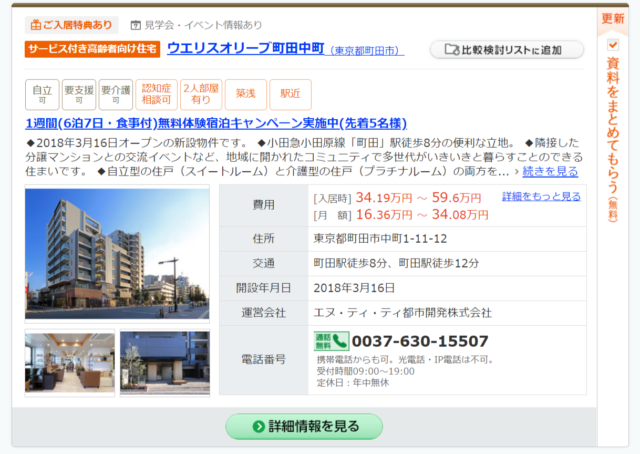Click the 更新 label on side tab
Image resolution: width=640 pixels, height=454 pixels.
613,18
